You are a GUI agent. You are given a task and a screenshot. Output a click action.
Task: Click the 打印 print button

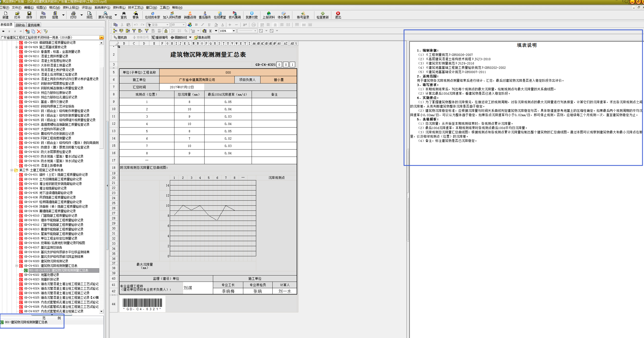(73, 15)
